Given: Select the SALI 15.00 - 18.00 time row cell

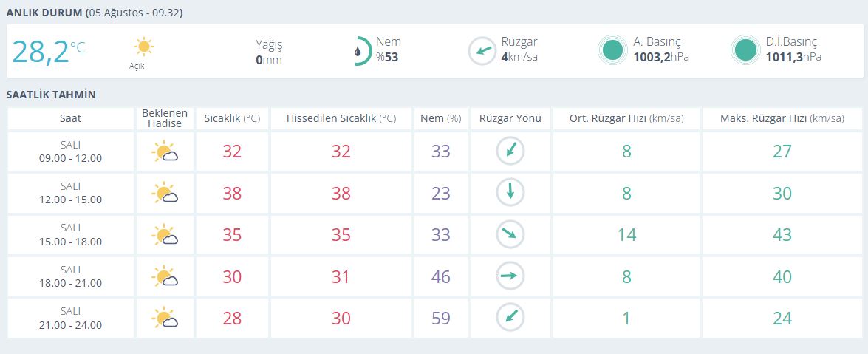Looking at the screenshot, I should click(x=70, y=235).
